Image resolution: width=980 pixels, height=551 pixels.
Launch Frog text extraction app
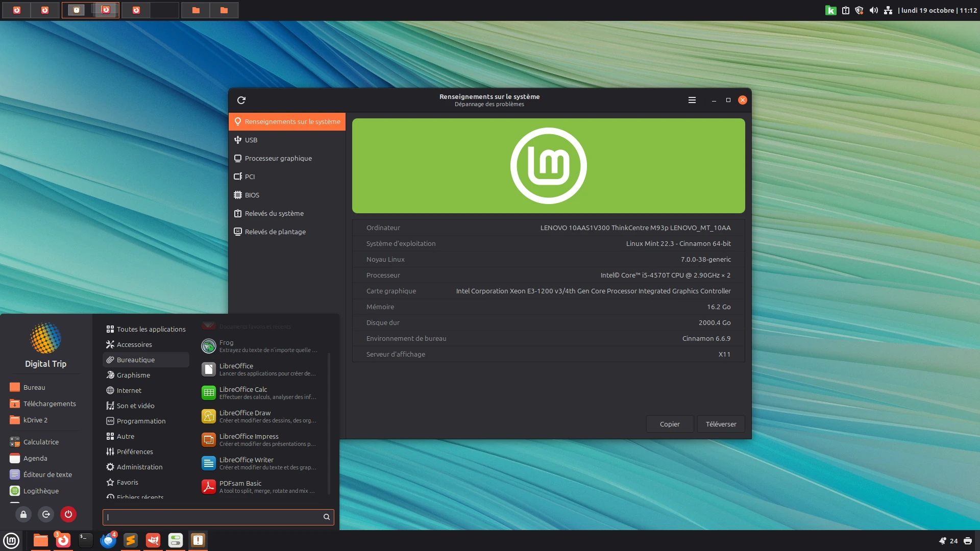261,346
